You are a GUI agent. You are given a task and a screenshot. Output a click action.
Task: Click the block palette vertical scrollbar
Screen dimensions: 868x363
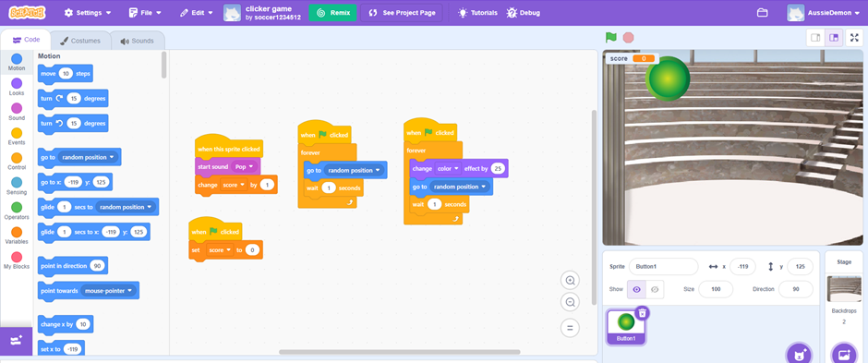[x=163, y=65]
